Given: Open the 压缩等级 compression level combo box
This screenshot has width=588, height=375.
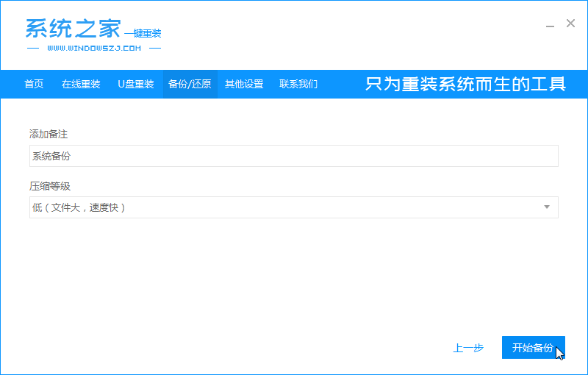Looking at the screenshot, I should [x=293, y=207].
